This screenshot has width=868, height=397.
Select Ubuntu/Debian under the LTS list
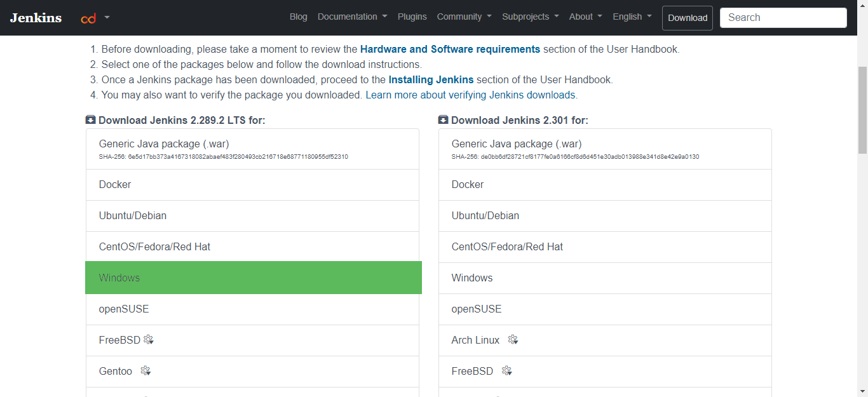coord(252,216)
